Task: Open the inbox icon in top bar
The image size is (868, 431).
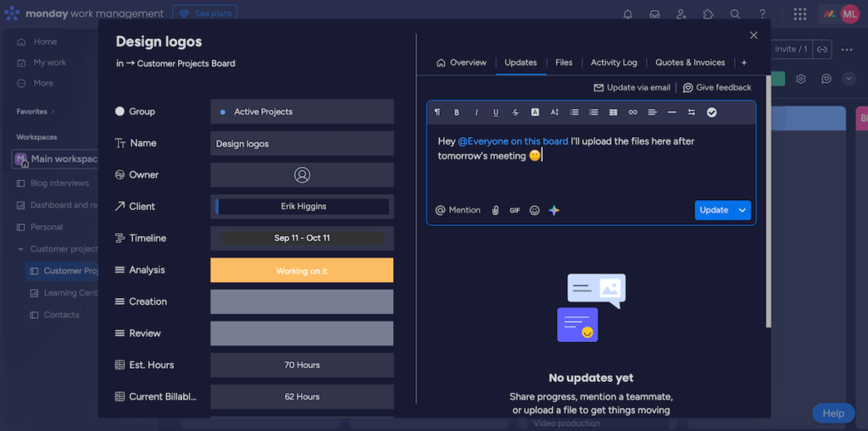Action: coord(654,14)
